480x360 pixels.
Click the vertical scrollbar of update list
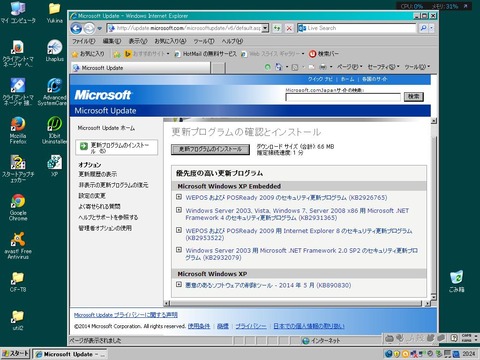(434, 209)
